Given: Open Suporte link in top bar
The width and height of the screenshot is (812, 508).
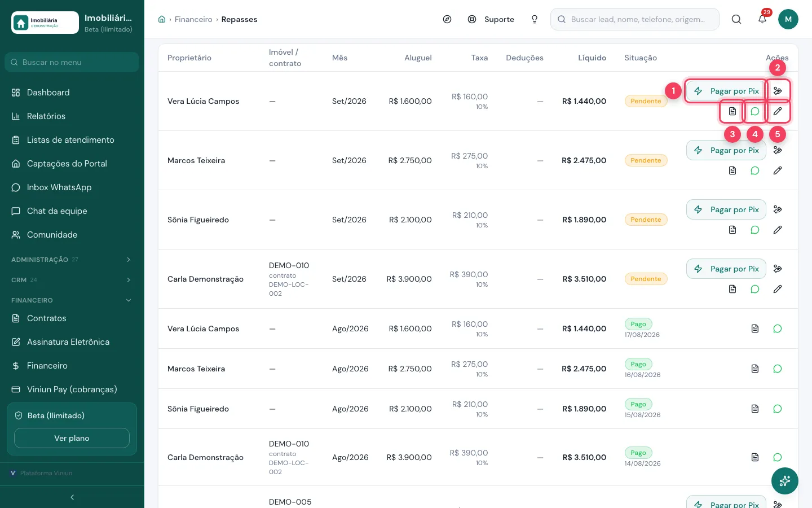Looking at the screenshot, I should click(x=491, y=19).
